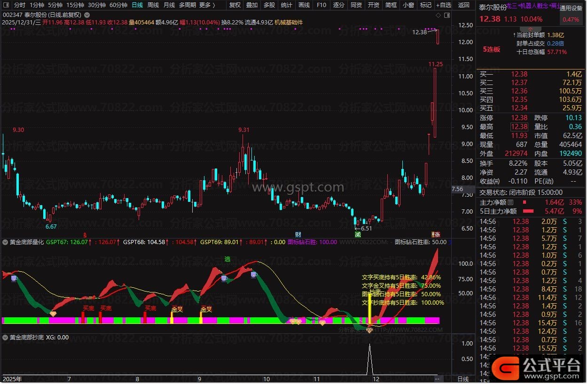588x384 pixels.
Task: Click the 涨 marker icon under latest candles
Action: [436, 234]
